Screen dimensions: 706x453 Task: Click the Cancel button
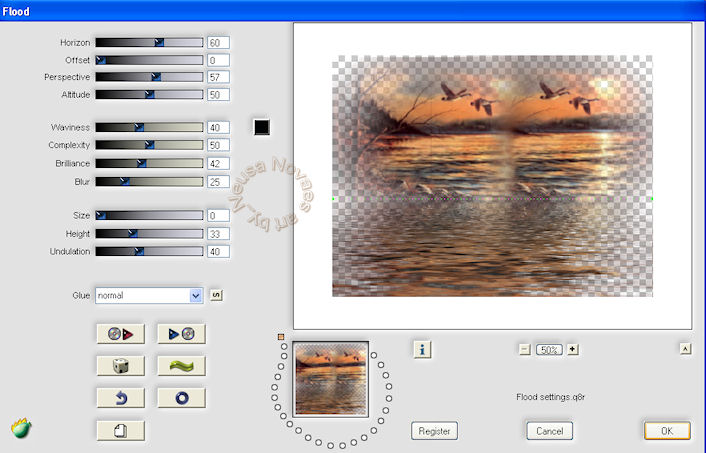coord(549,431)
